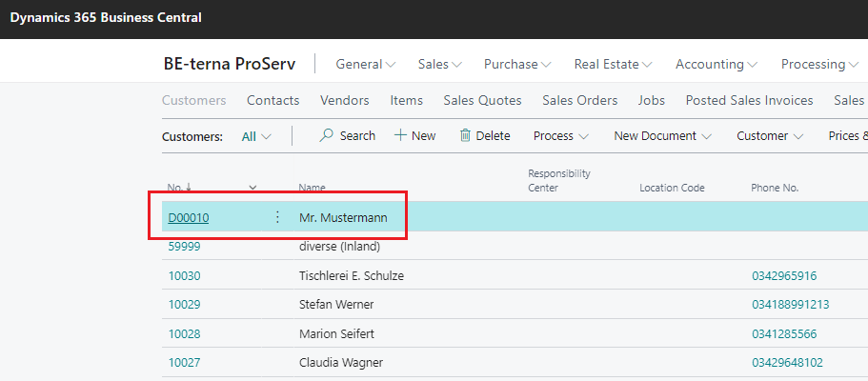The image size is (868, 381).
Task: Open customer 10029 link
Action: click(184, 304)
